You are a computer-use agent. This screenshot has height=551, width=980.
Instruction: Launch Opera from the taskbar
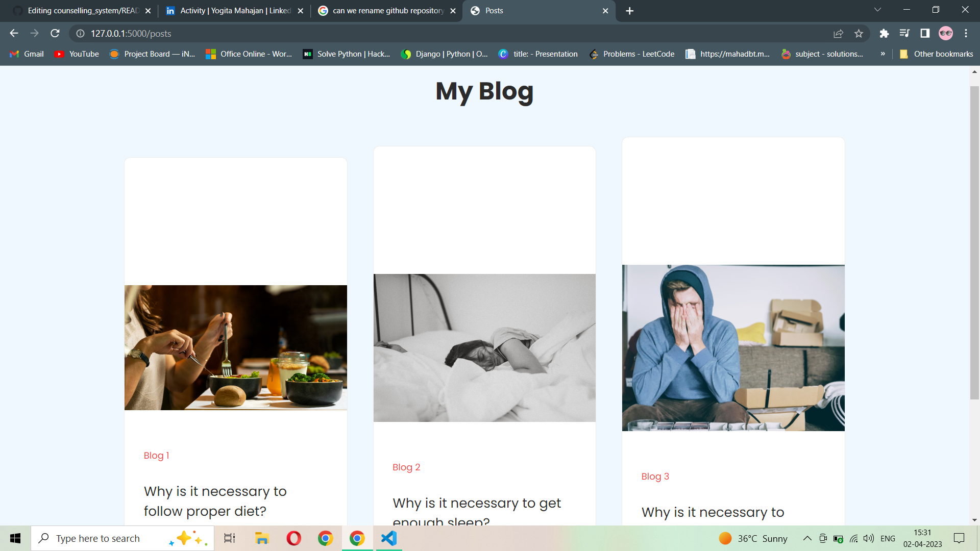pos(294,538)
